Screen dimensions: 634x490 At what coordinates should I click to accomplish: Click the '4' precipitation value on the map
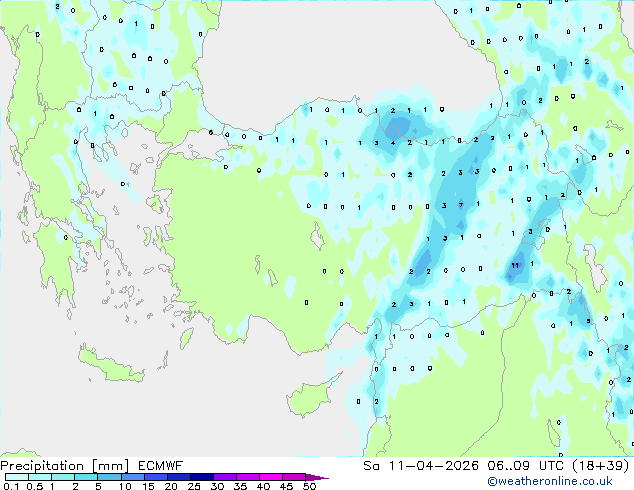coord(393,143)
